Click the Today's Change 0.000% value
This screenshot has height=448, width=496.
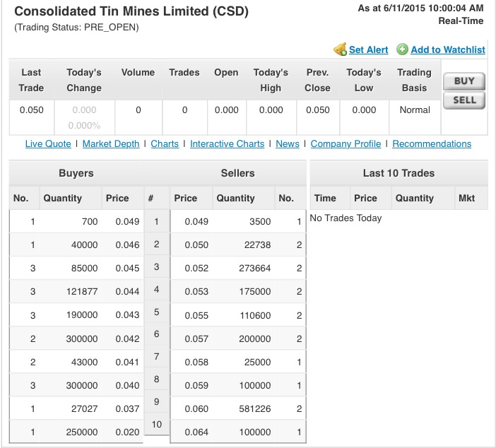(84, 126)
